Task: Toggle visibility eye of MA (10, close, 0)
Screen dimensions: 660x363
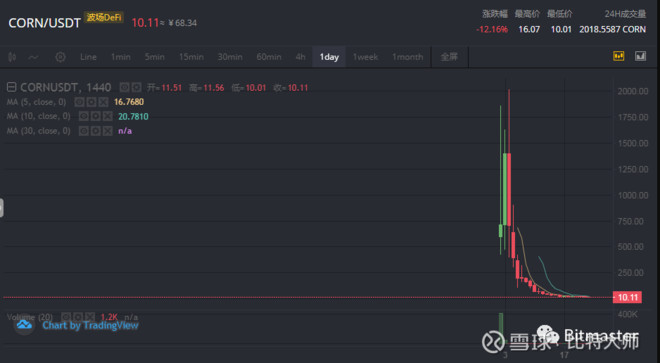Action: click(x=83, y=116)
